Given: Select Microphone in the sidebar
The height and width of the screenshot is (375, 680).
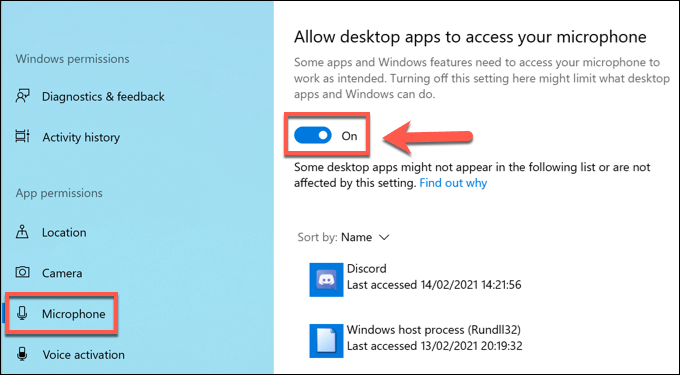Looking at the screenshot, I should coord(74,314).
